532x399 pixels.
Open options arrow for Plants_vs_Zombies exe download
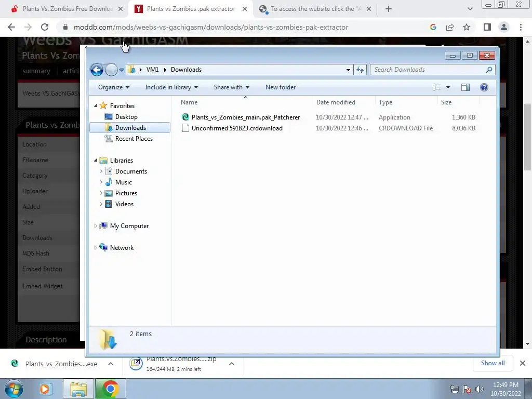point(111,364)
